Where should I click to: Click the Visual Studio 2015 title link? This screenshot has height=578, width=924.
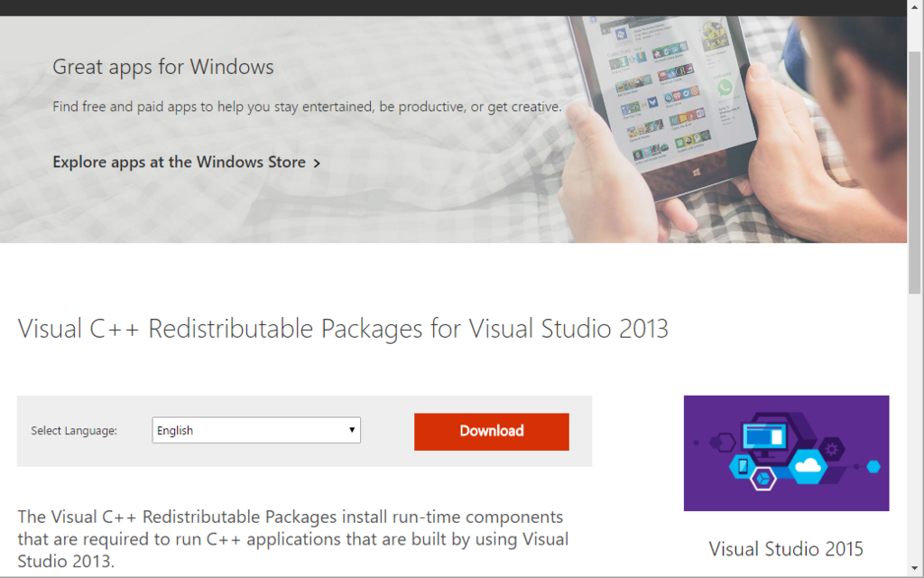[786, 548]
